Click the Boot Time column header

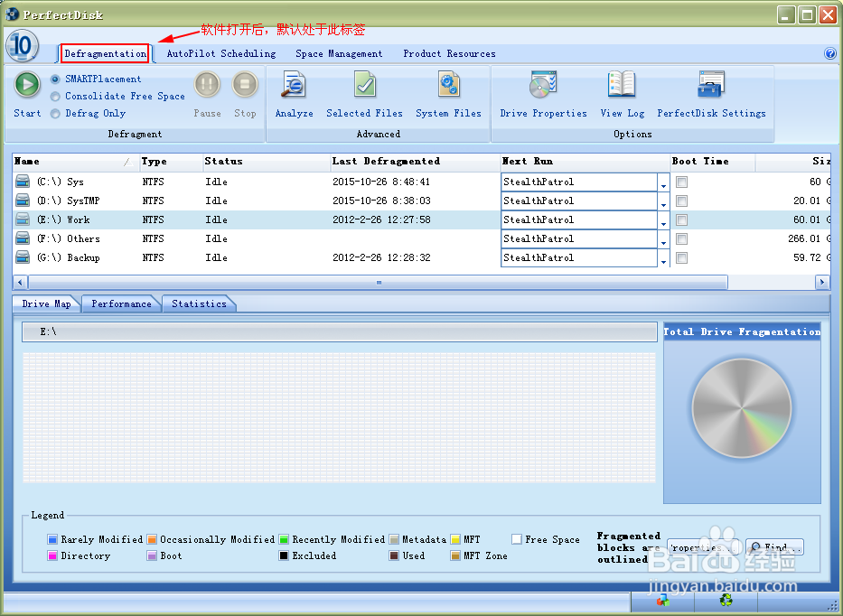(x=712, y=162)
